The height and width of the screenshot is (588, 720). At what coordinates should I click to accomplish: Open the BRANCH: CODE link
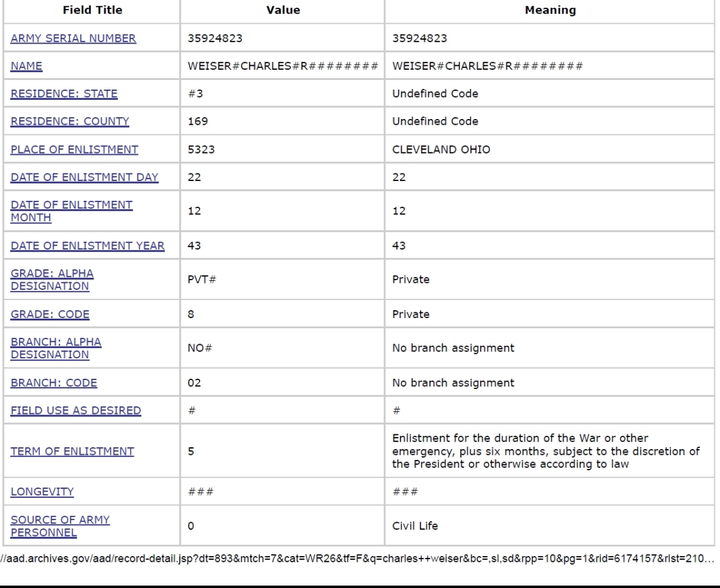[x=54, y=383]
